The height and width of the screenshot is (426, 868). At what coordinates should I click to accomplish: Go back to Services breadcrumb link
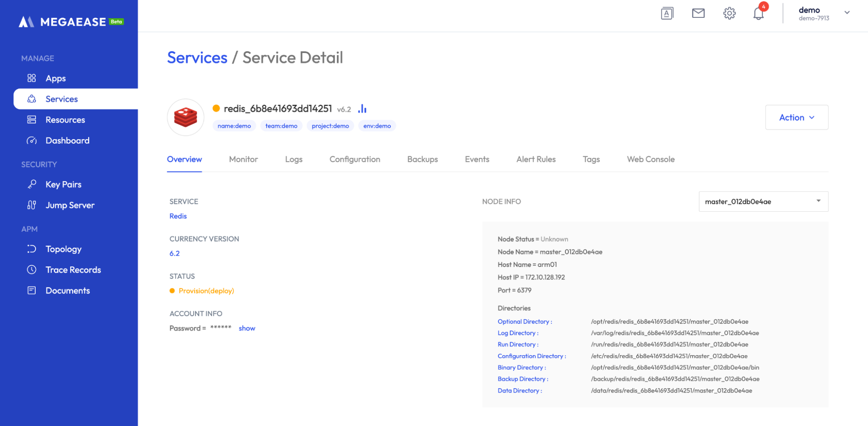click(x=197, y=58)
